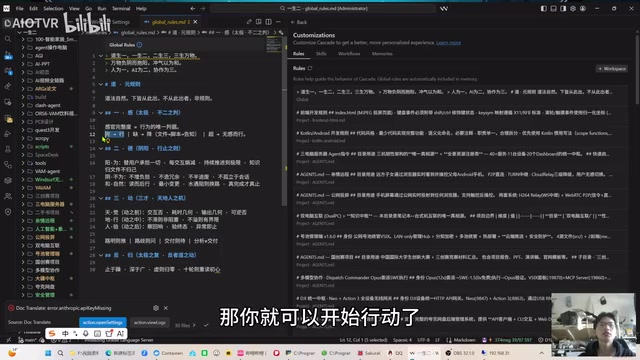
Task: Refresh the Rules list icon
Action: pos(310,68)
